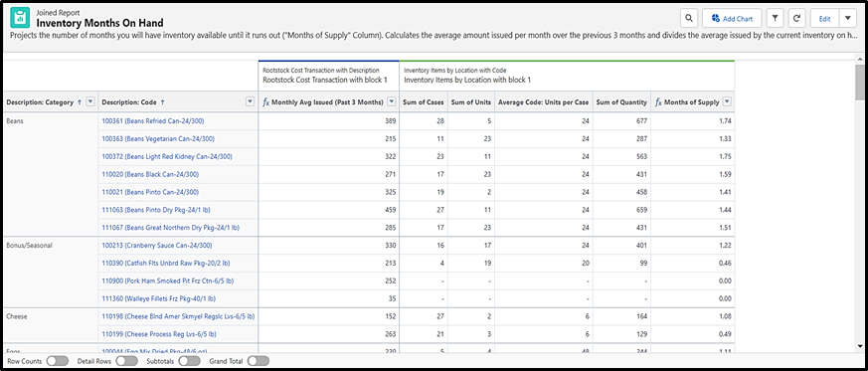This screenshot has height=371, width=868.
Task: Select the Beans category cell
Action: click(51, 174)
